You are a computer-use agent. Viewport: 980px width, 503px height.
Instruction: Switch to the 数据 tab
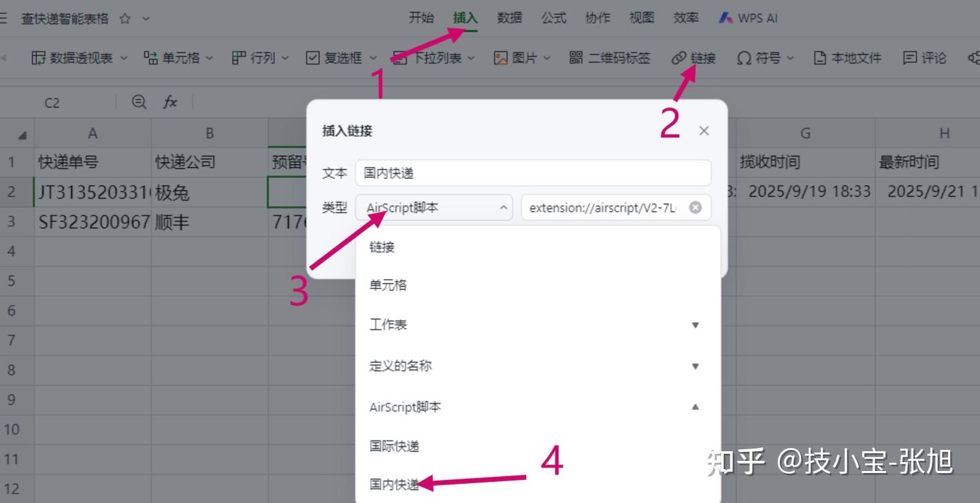[x=509, y=18]
